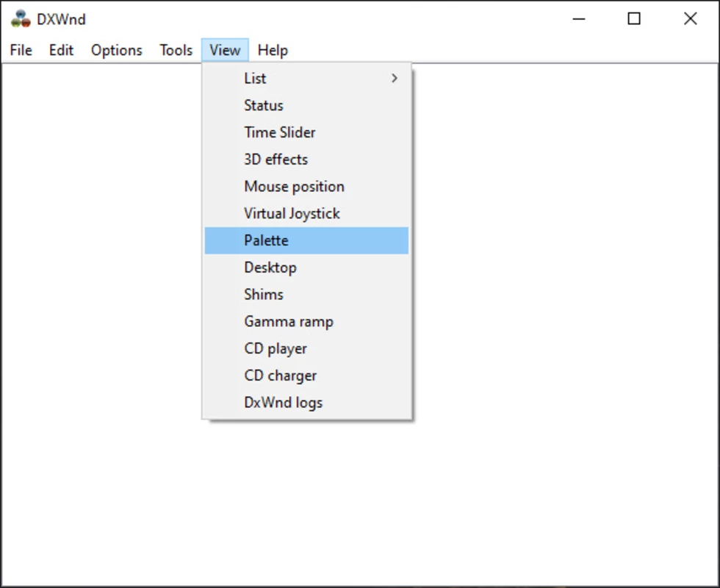Launch the CD player
Viewport: 720px width, 588px height.
coord(306,348)
